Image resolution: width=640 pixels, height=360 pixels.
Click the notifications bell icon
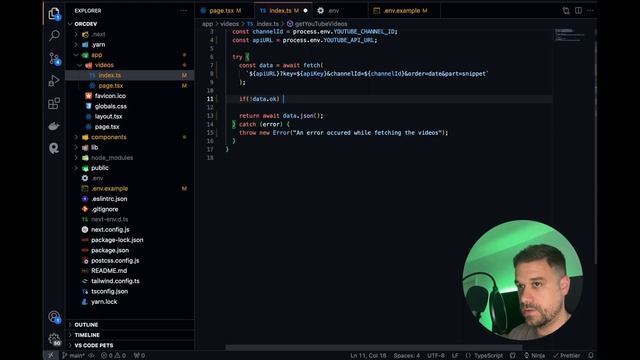pos(591,356)
